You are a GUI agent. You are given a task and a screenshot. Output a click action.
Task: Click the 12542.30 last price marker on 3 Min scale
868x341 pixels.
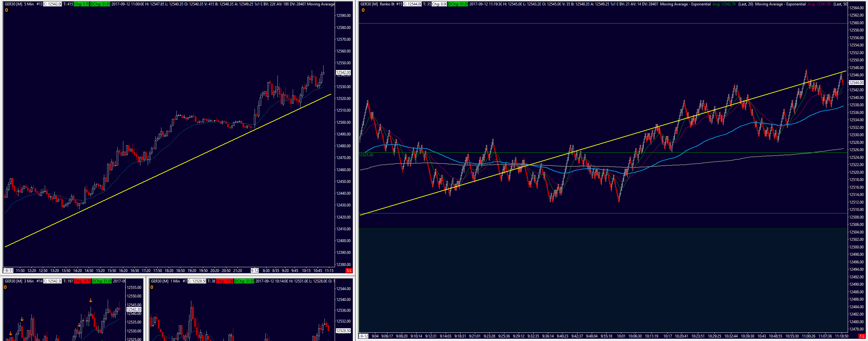(134, 309)
